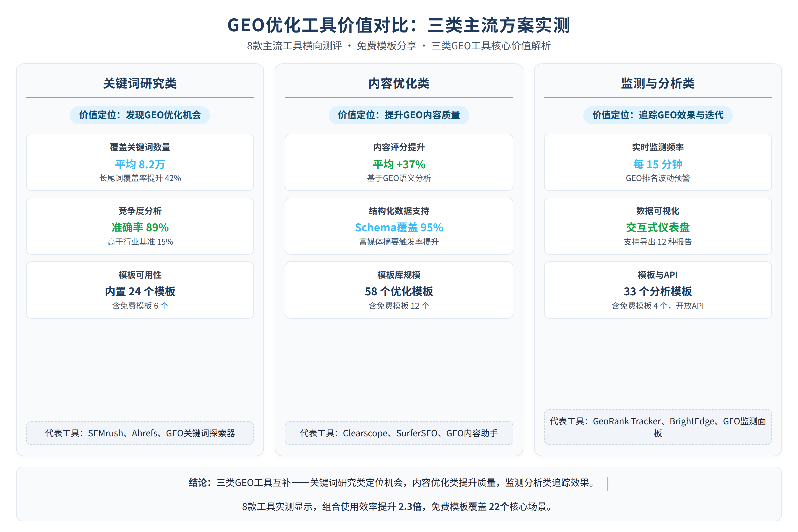
Task: Open the 竞争度分析 card title
Action: click(x=140, y=211)
